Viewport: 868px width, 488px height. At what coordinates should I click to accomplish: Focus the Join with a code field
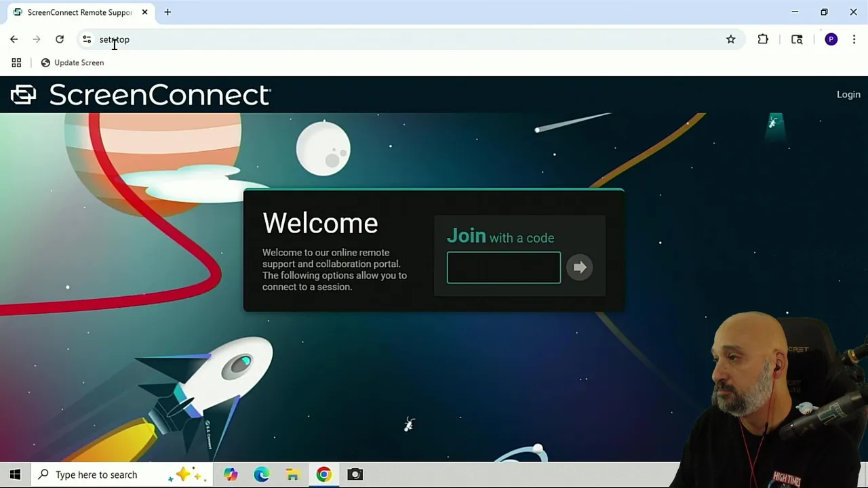[504, 267]
